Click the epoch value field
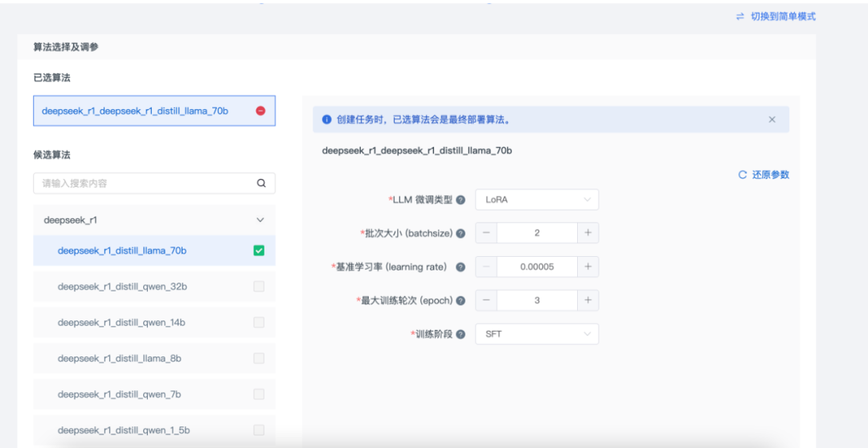Screen dimensions: 868x448 click(x=537, y=300)
